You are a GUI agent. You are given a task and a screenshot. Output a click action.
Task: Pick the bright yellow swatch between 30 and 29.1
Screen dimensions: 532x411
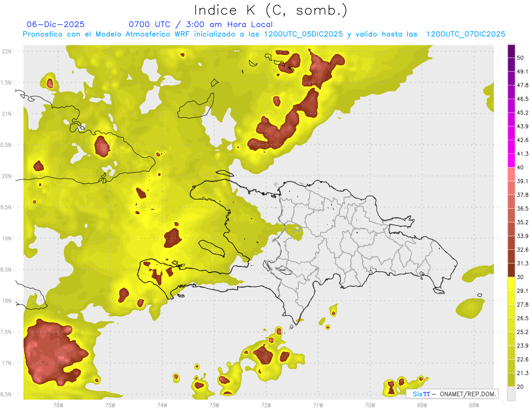pos(511,284)
